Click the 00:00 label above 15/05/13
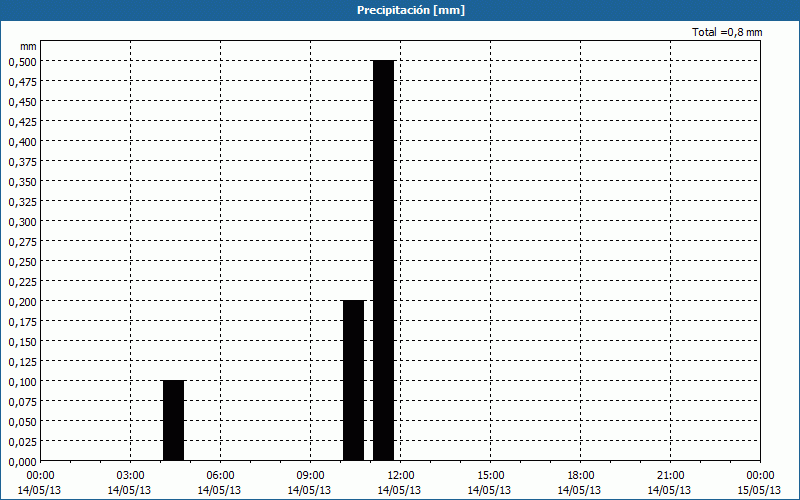Image resolution: width=800 pixels, height=500 pixels. click(x=760, y=476)
